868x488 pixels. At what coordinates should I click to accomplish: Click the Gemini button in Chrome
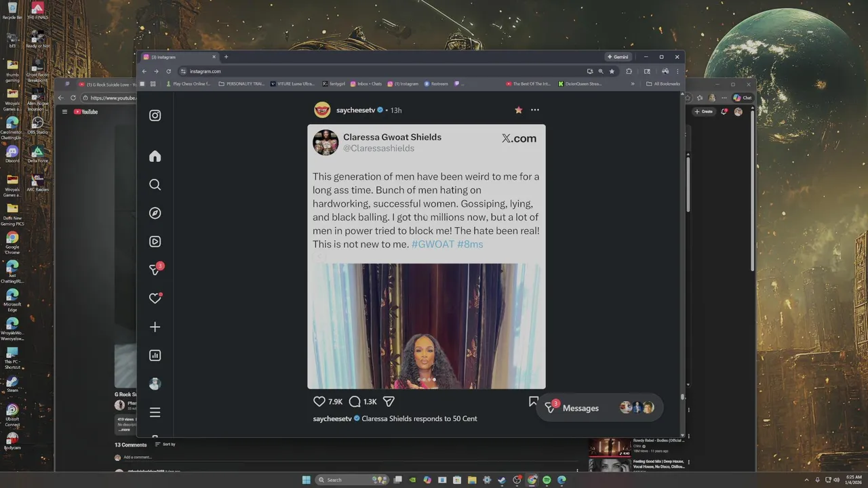[618, 57]
